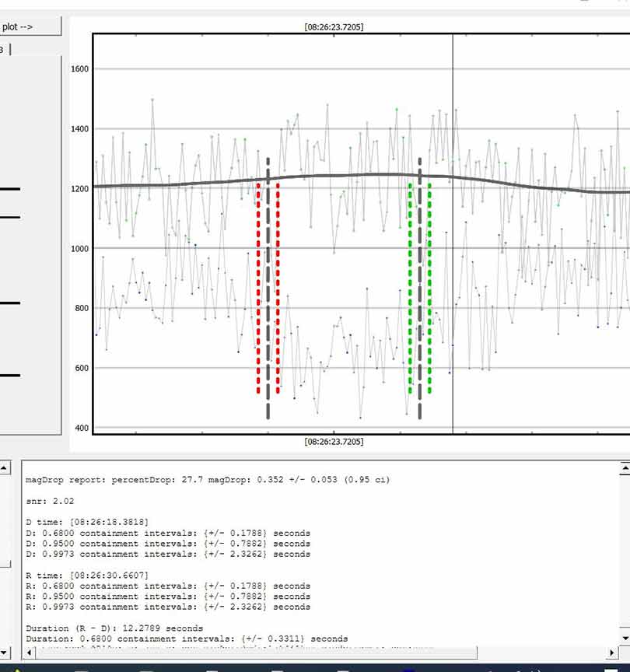630x672 pixels.
Task: Click the "[08:26:23.7205]" timestamp above the plot
Action: coord(334,27)
